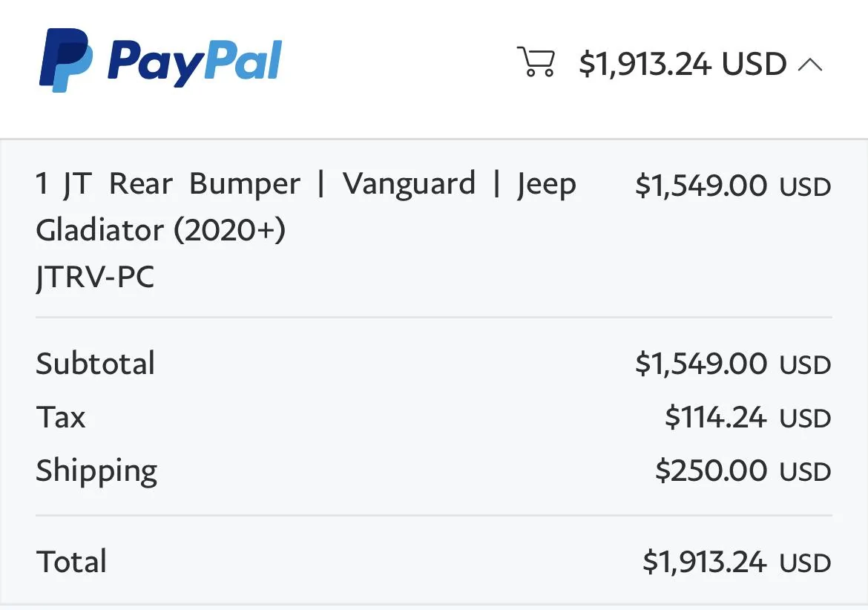Click the subtotal amount $1,549.00 USD
This screenshot has height=610, width=868.
click(733, 364)
